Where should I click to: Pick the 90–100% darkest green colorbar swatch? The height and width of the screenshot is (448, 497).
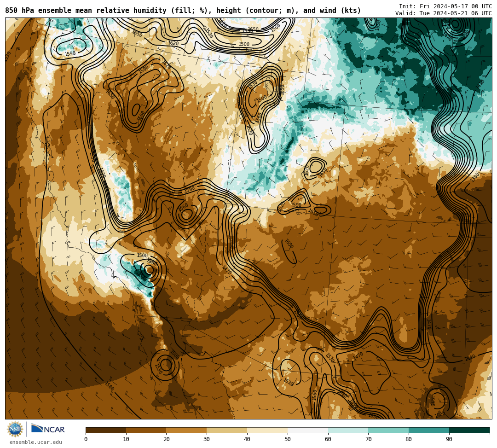469,430
